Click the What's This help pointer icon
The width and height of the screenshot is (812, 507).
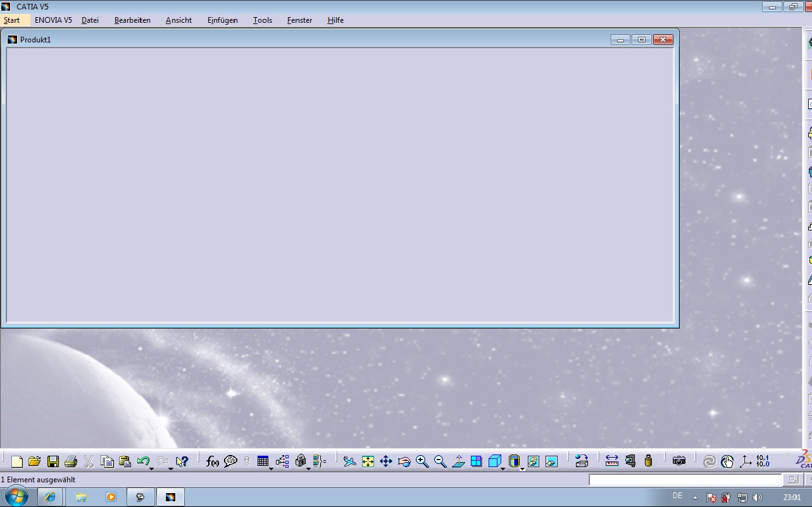182,461
